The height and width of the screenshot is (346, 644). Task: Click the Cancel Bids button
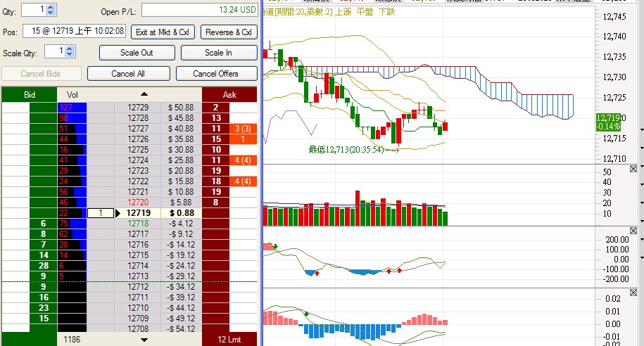(x=41, y=73)
